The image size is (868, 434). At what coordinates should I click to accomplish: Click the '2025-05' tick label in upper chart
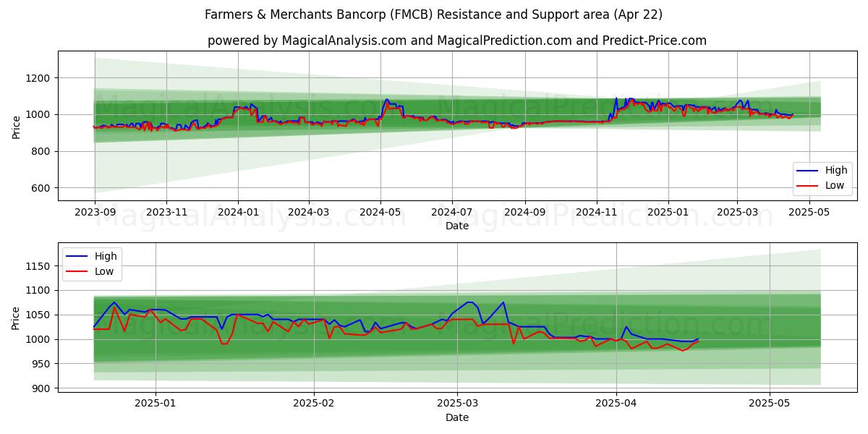click(x=809, y=213)
